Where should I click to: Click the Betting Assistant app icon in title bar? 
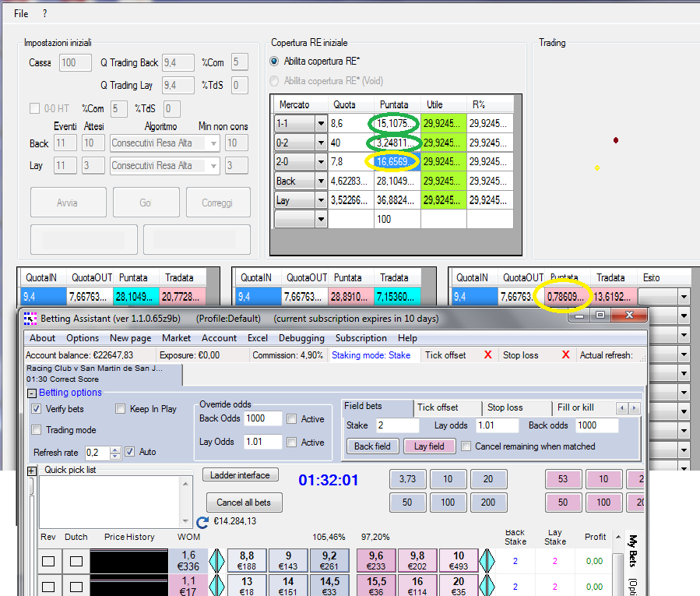(30, 319)
